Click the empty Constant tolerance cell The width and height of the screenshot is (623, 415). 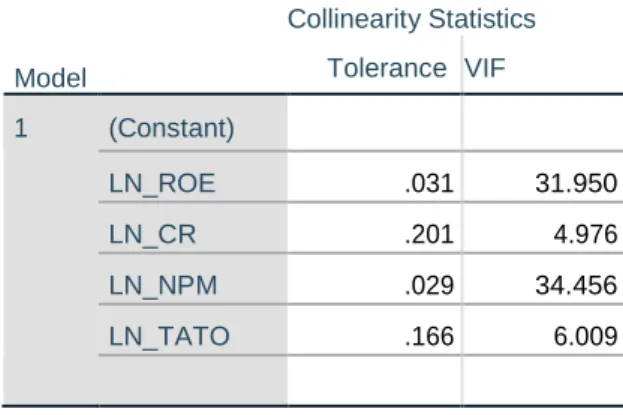pos(374,123)
